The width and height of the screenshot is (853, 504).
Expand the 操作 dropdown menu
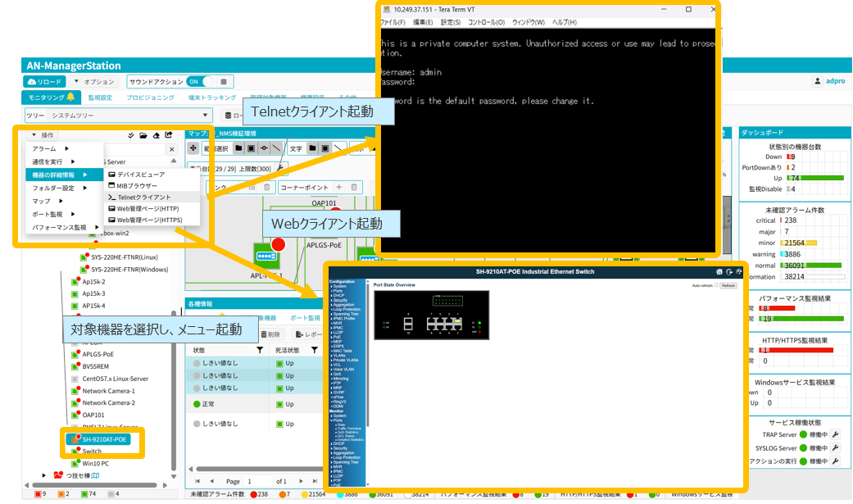[x=43, y=134]
